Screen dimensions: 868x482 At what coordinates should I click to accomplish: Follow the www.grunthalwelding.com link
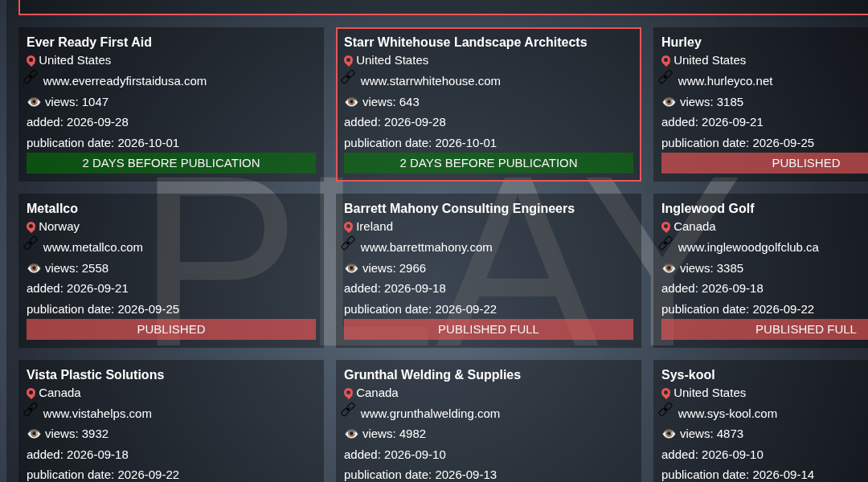coord(430,414)
